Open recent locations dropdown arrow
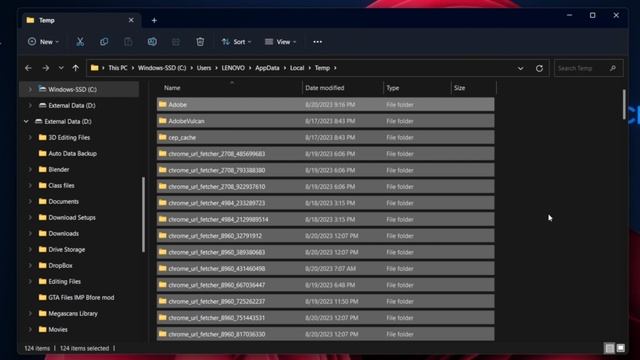The height and width of the screenshot is (360, 640). coord(61,68)
